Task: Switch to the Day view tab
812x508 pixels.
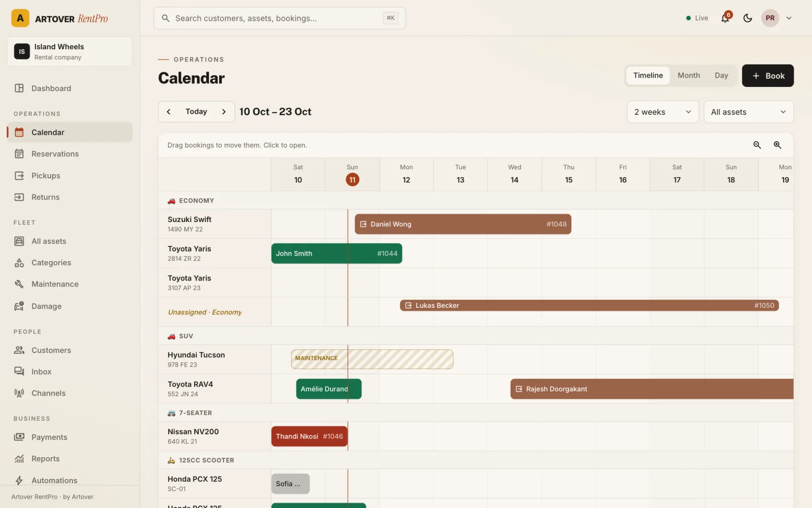Action: click(x=721, y=76)
